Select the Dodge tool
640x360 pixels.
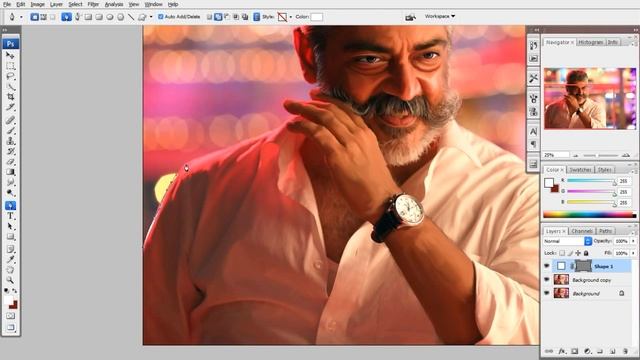pos(10,193)
